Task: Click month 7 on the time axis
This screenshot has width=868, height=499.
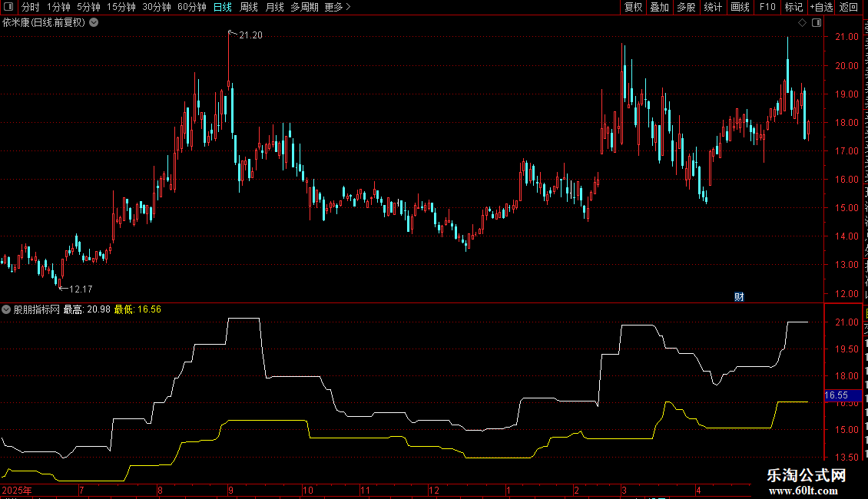Action: tap(81, 491)
